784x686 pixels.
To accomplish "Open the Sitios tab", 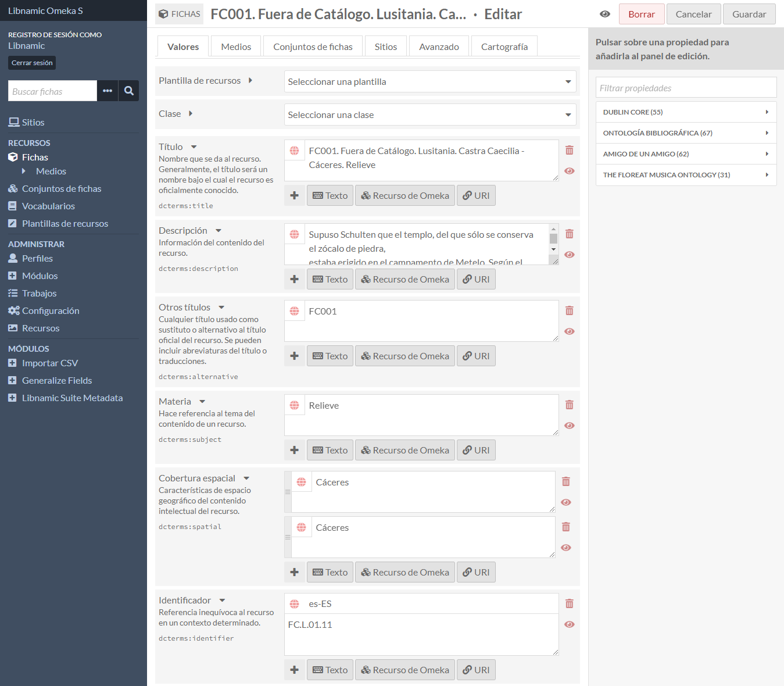I will (x=386, y=47).
